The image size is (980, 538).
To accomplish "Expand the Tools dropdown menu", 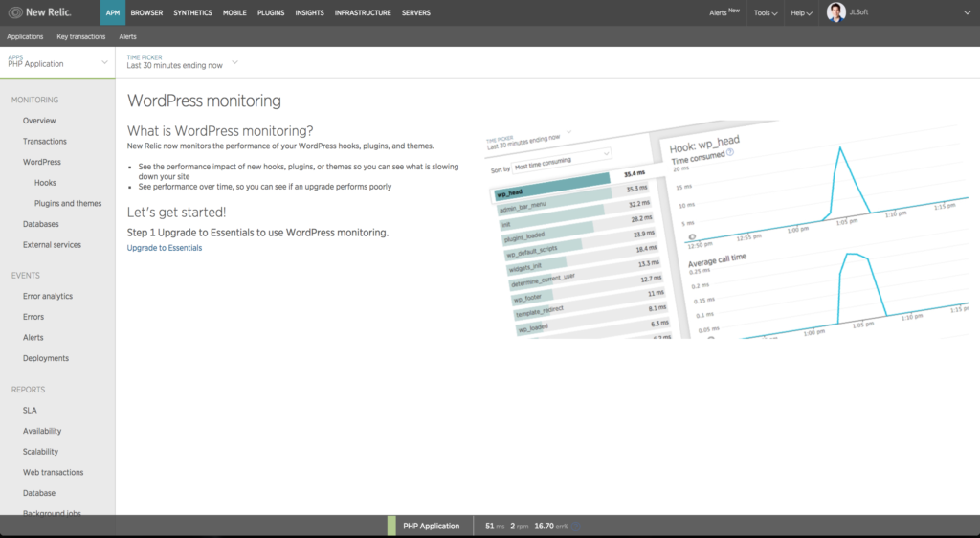I will pyautogui.click(x=766, y=12).
